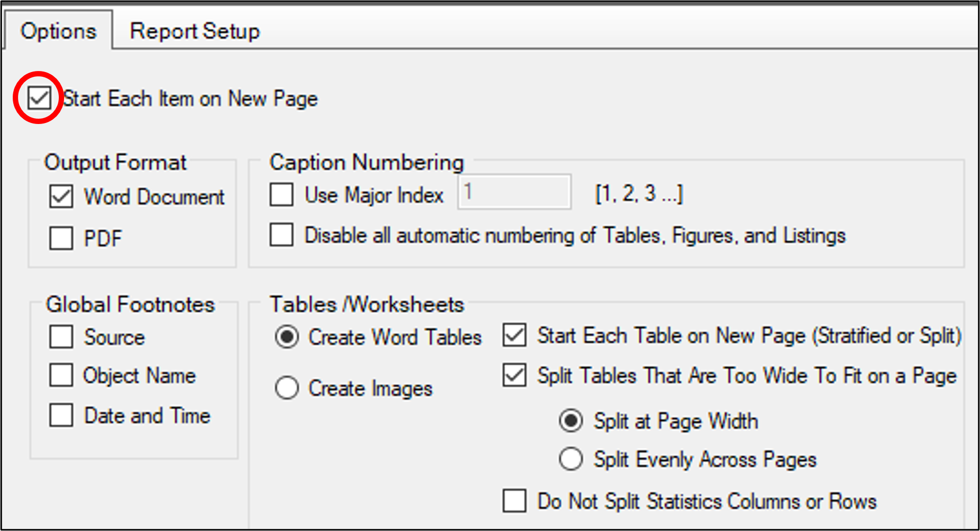Image resolution: width=980 pixels, height=531 pixels.
Task: Check Disable all automatic numbering option
Action: point(281,235)
